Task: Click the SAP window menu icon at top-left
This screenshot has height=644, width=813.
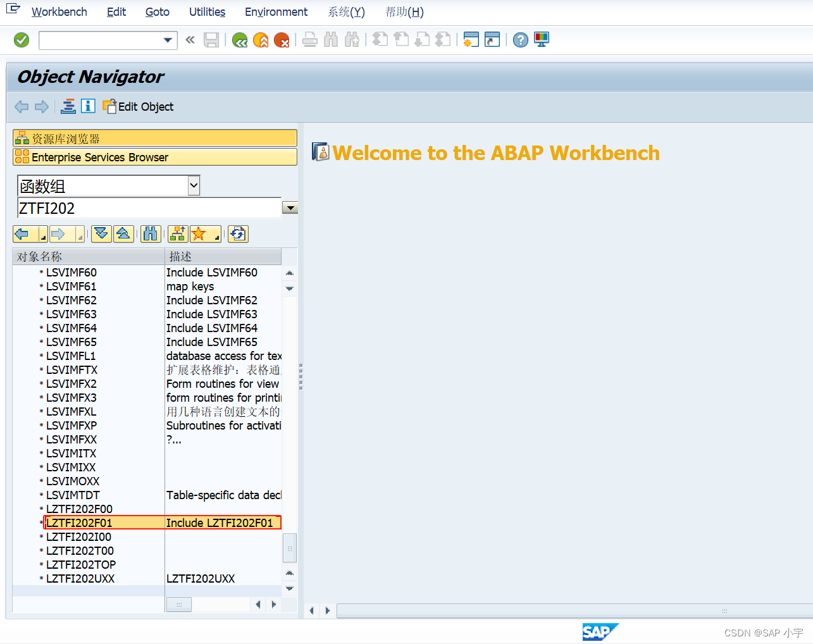Action: (x=13, y=9)
